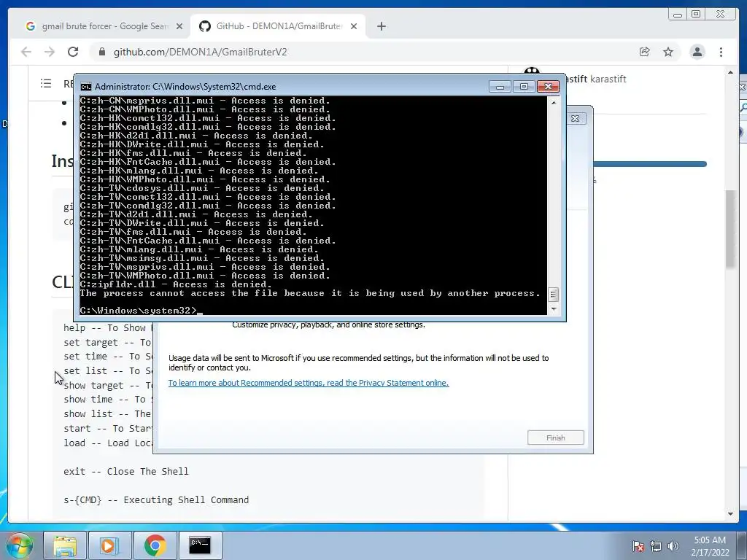Minimize the cmd.exe window
This screenshot has height=560, width=747.
coord(500,87)
